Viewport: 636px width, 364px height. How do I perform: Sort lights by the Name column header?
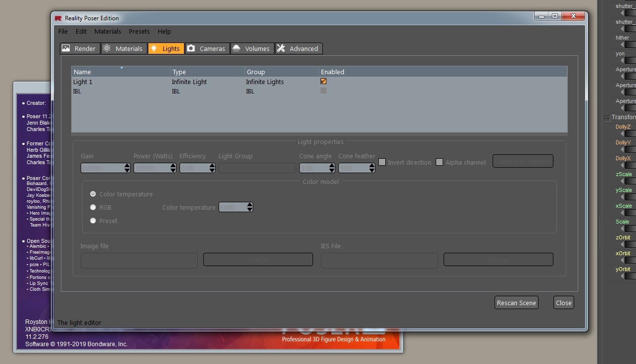coord(121,72)
